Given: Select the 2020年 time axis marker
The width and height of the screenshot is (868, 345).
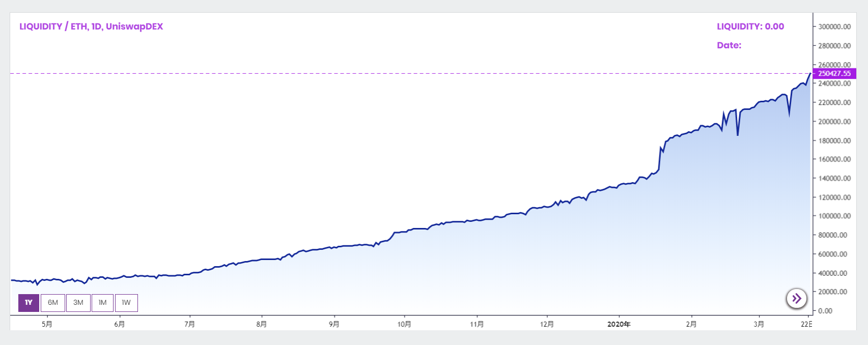Looking at the screenshot, I should [619, 324].
